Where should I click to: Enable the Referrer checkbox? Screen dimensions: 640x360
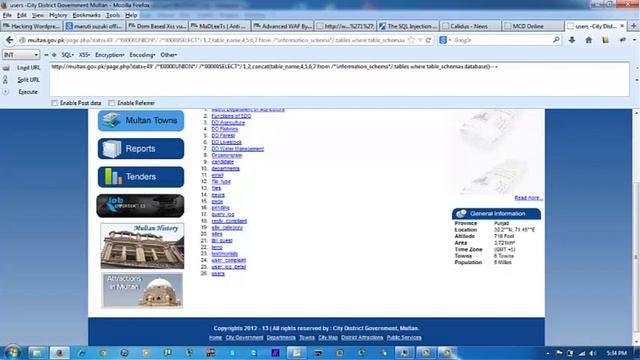[x=111, y=103]
